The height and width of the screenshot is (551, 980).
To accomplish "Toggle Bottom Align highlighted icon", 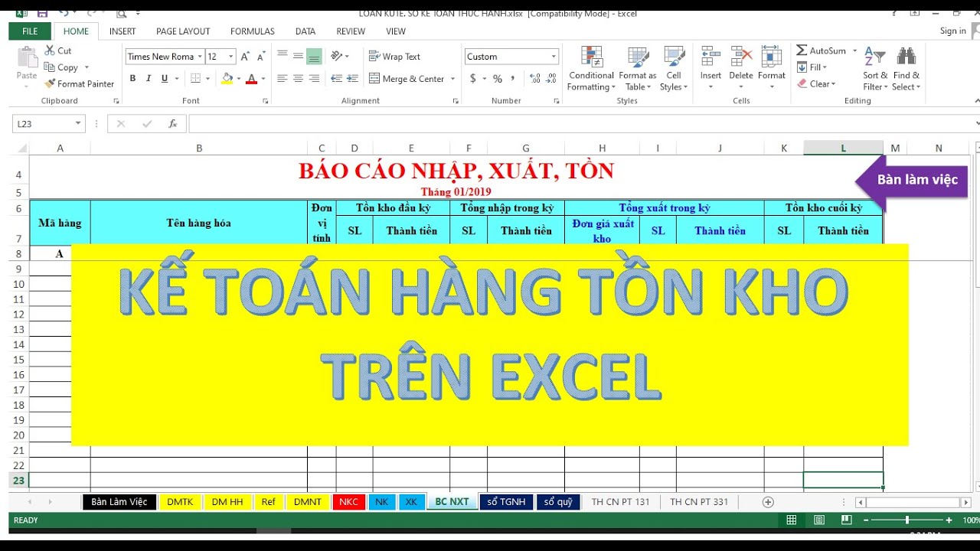I will coord(314,56).
